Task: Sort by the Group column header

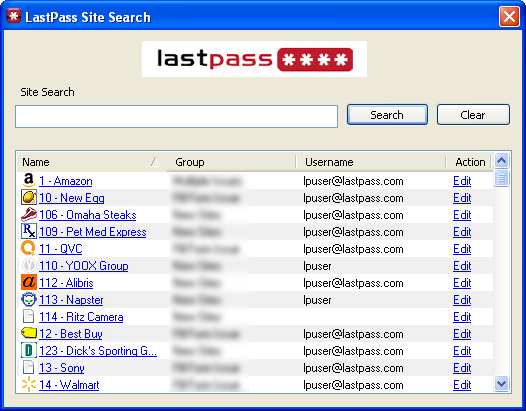Action: pos(231,162)
